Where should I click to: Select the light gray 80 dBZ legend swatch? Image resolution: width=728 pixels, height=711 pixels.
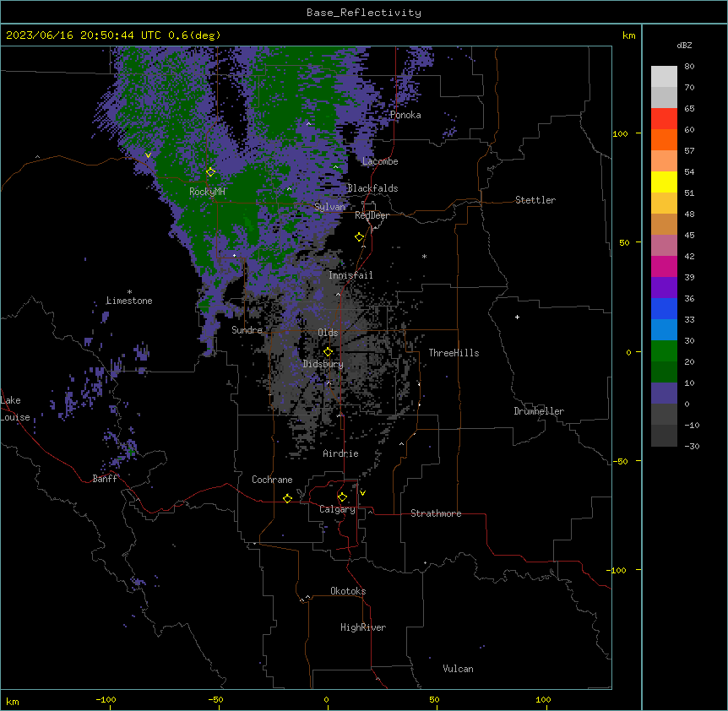[664, 76]
